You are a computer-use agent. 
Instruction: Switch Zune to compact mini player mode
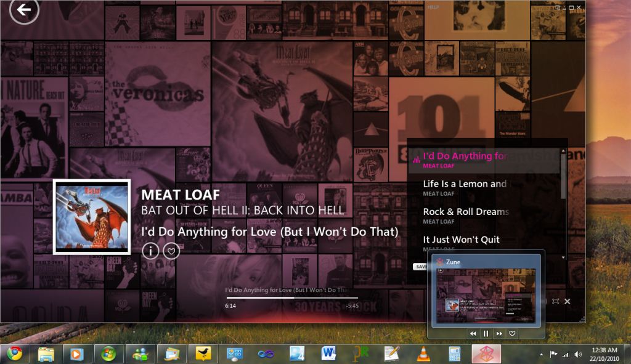558,7
